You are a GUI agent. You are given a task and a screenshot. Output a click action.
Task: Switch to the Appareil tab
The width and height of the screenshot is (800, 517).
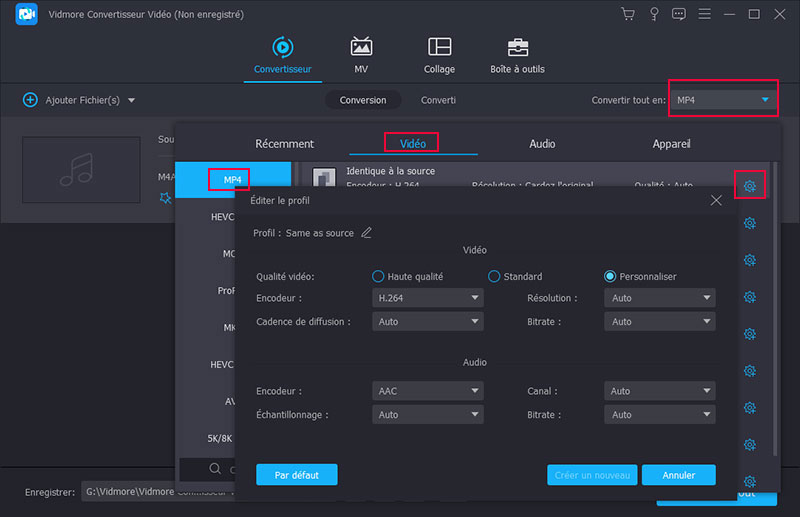(x=669, y=144)
